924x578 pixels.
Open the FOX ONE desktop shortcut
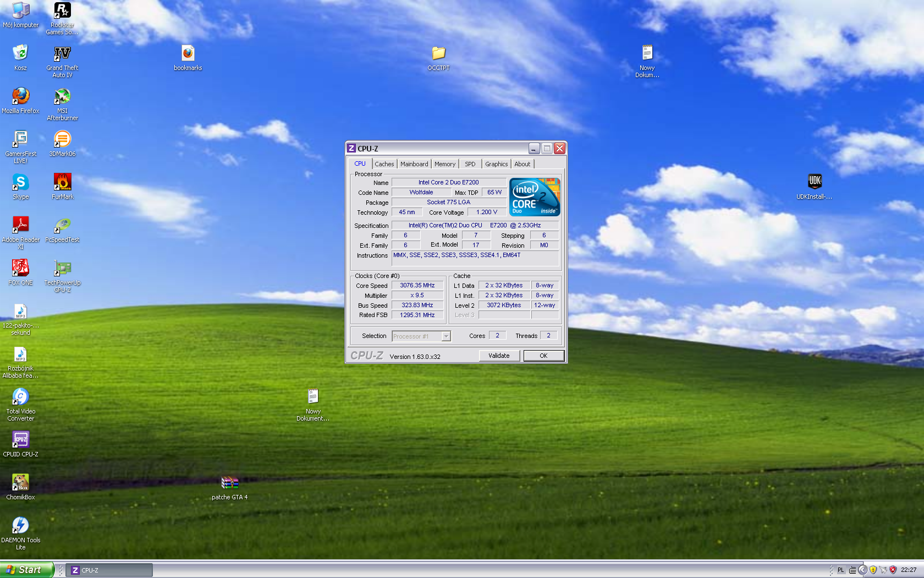point(20,272)
